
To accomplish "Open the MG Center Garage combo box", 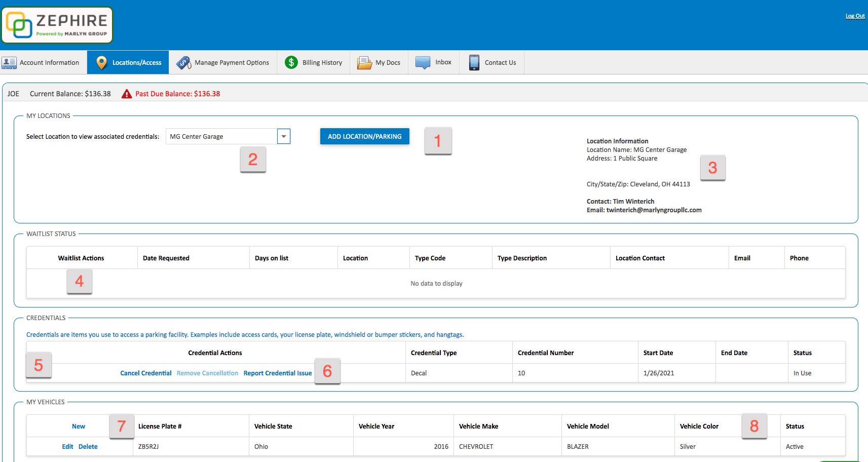I will (x=221, y=136).
